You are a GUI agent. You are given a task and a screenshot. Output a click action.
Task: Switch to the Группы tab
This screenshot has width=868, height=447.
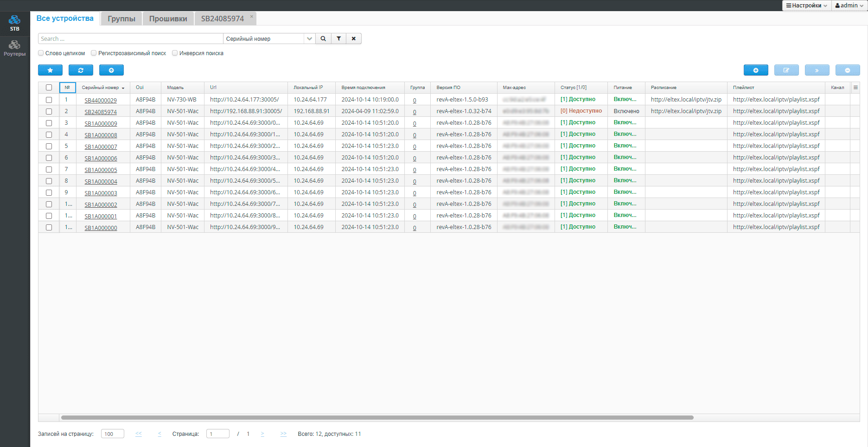[x=121, y=19]
